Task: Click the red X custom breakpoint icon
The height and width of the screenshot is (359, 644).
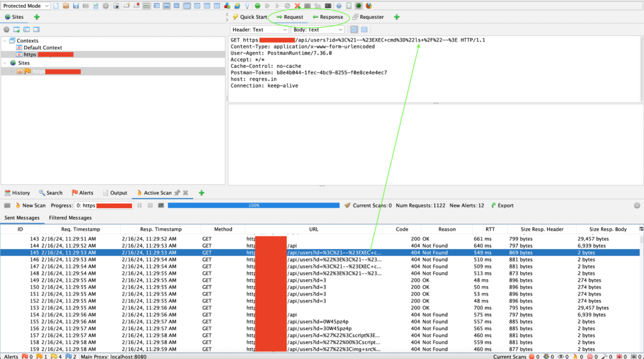Action: pyautogui.click(x=297, y=6)
